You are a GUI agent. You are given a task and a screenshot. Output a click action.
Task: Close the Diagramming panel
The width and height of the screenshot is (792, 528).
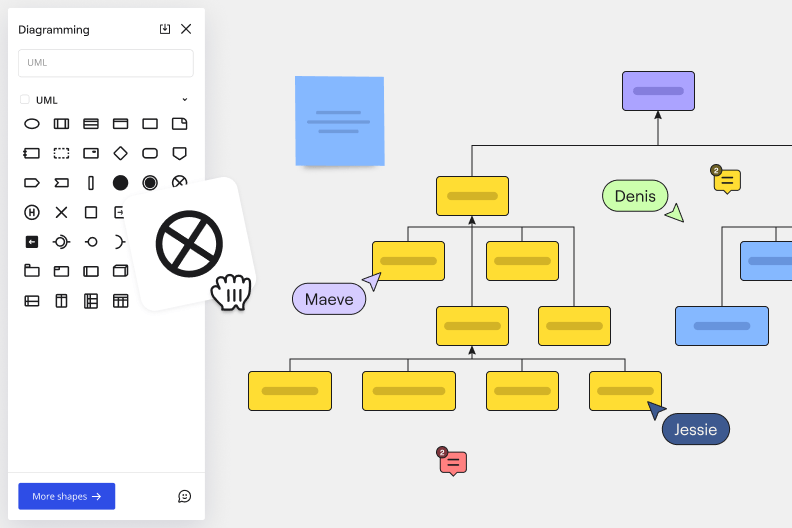click(x=186, y=29)
